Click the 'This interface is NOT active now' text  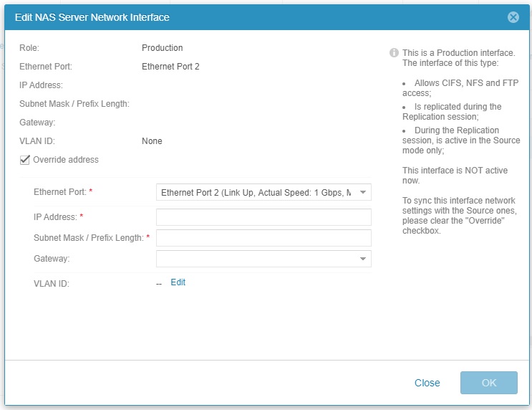[x=454, y=176]
